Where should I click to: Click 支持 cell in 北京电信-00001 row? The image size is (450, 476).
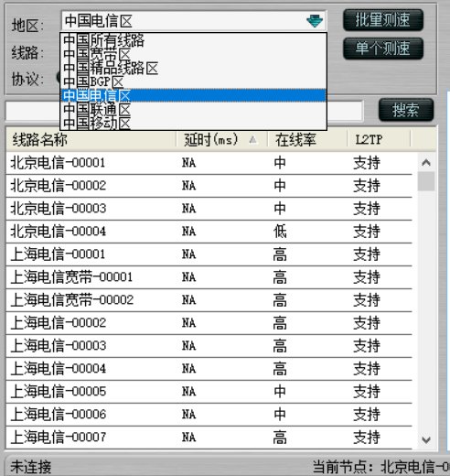pyautogui.click(x=367, y=163)
